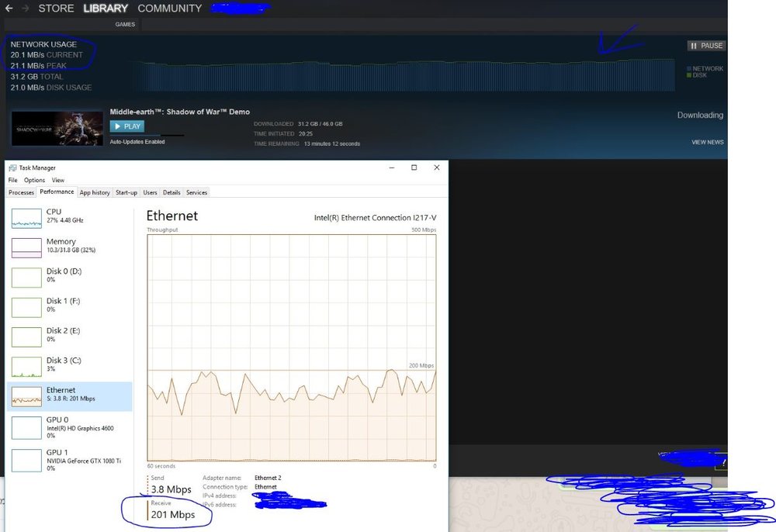Click the GPU 1 mini graph thumbnail
This screenshot has height=532, width=776.
tap(26, 461)
